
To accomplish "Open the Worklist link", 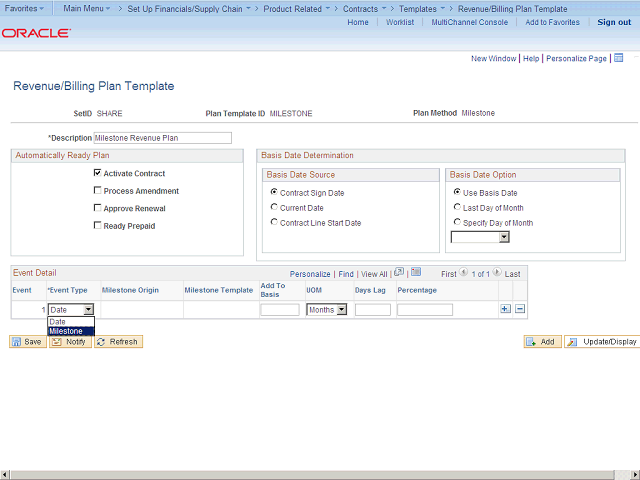I will tap(400, 22).
